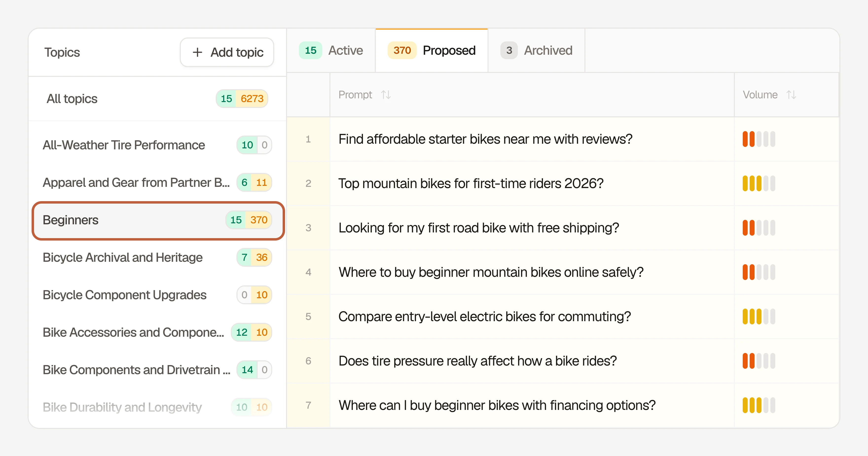868x456 pixels.
Task: Sort by Prompt column arrows
Action: 386,95
